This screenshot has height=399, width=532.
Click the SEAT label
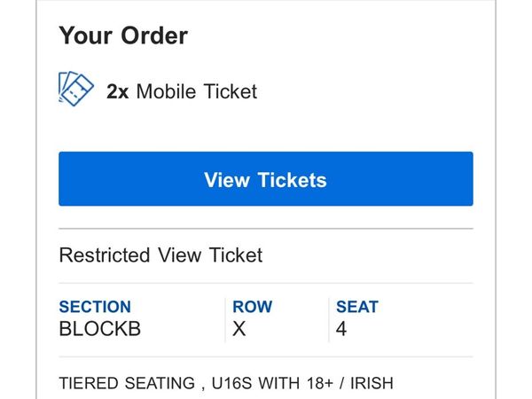[x=357, y=307]
